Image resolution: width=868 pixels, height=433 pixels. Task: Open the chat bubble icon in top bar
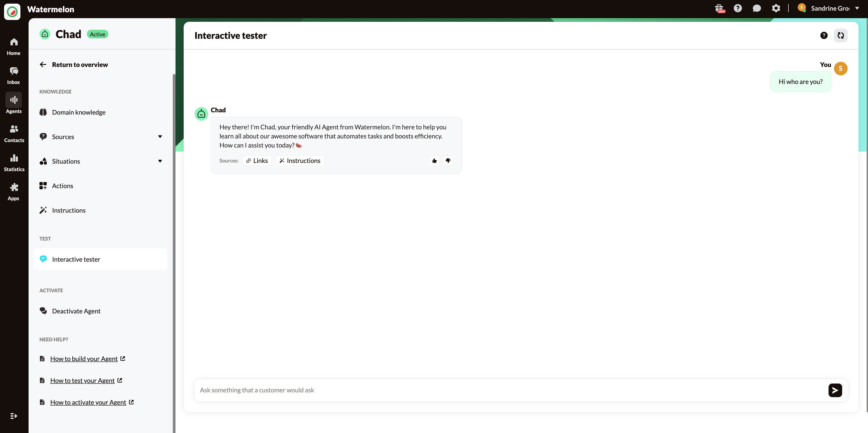757,8
